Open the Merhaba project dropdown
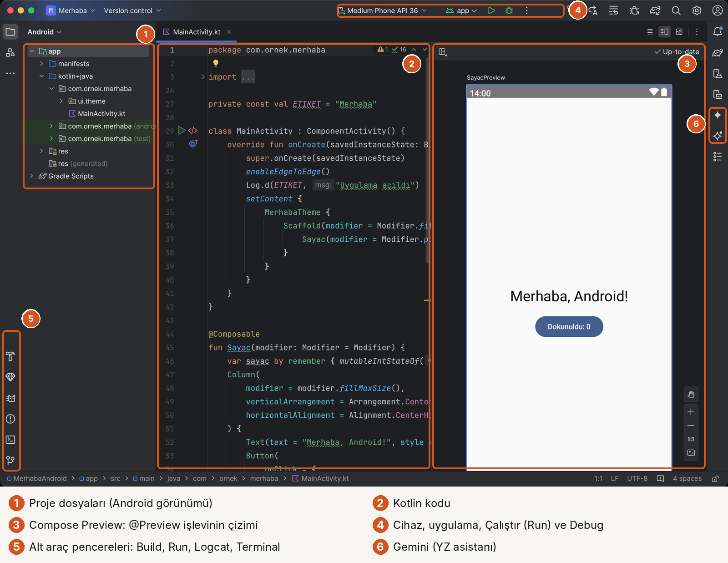Viewport: 728px width, 563px height. tap(71, 10)
